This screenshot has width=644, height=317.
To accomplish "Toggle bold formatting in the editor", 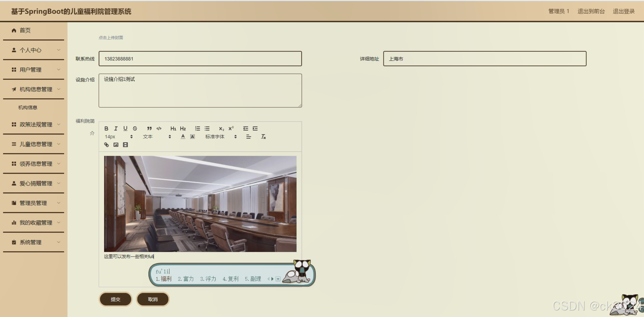I will tap(106, 128).
